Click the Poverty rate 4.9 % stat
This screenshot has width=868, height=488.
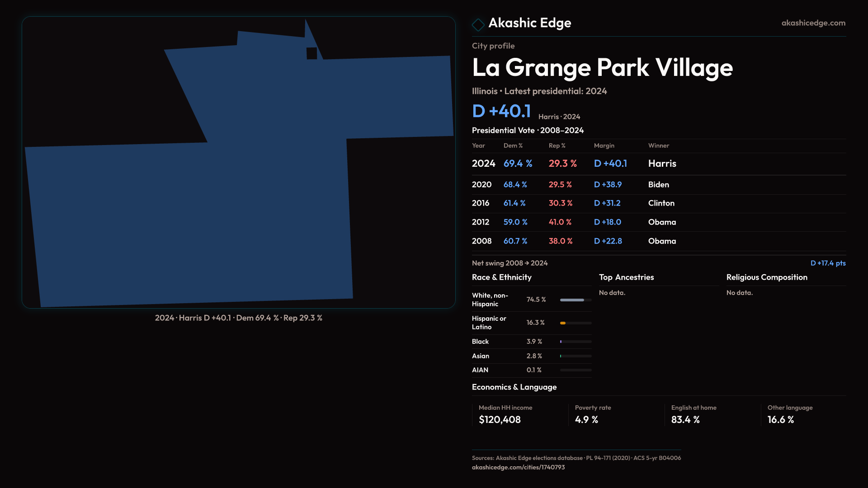586,420
